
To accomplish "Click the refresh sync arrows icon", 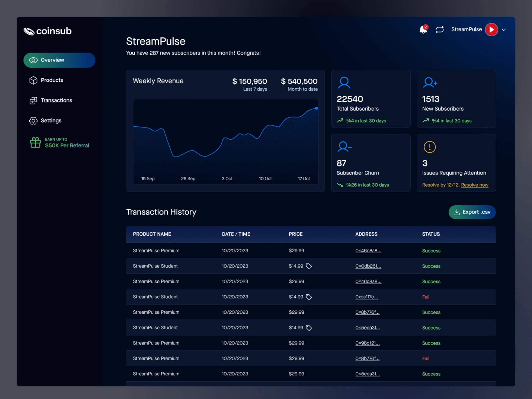I will pos(439,30).
